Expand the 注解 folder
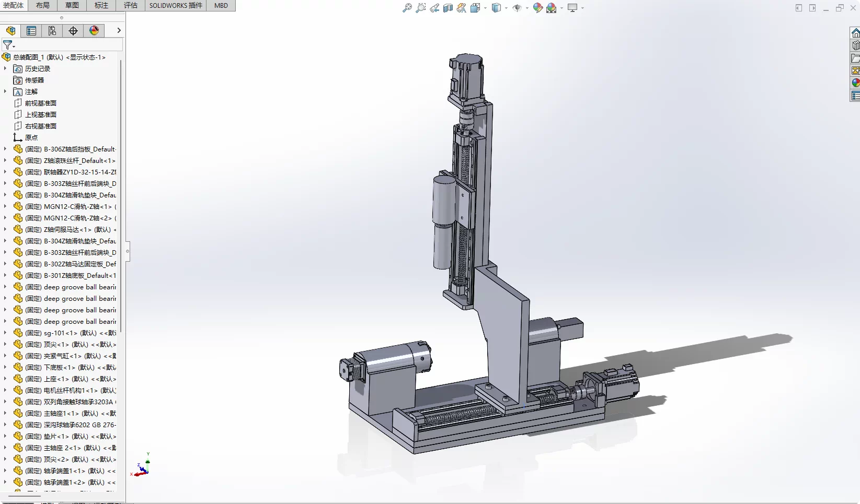This screenshot has width=860, height=504. [x=5, y=91]
